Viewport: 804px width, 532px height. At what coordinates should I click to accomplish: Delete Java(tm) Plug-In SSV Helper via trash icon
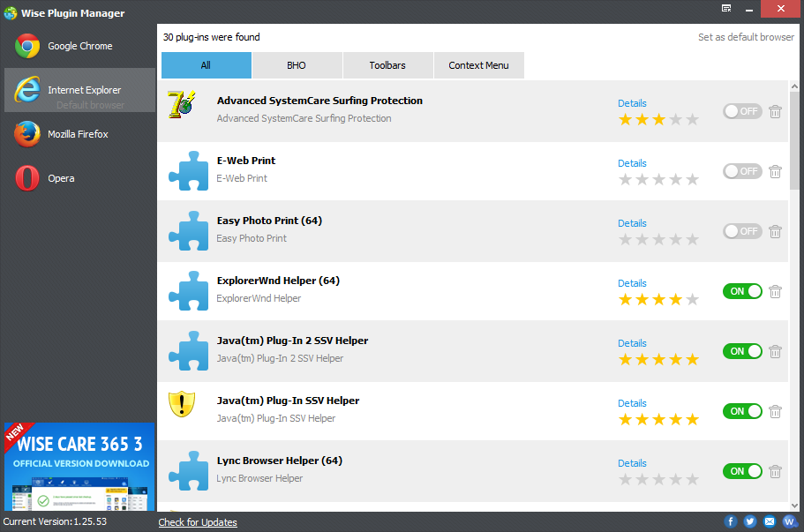coord(775,411)
